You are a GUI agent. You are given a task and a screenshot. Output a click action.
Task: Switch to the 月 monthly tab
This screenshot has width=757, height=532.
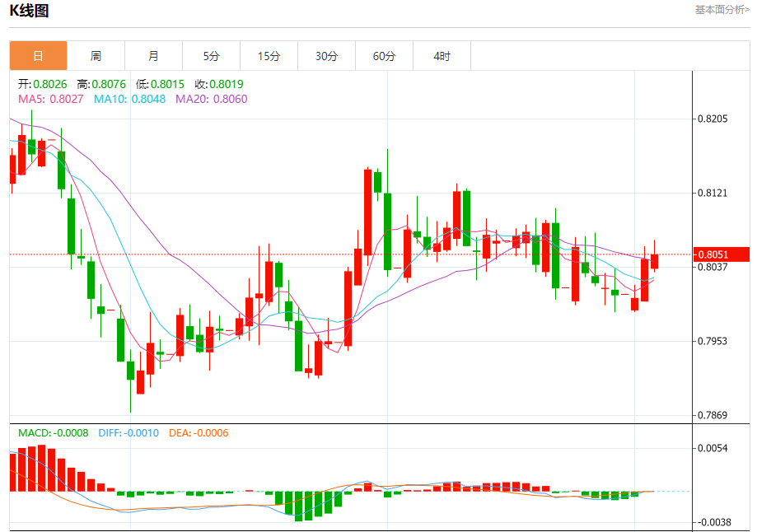(x=153, y=56)
